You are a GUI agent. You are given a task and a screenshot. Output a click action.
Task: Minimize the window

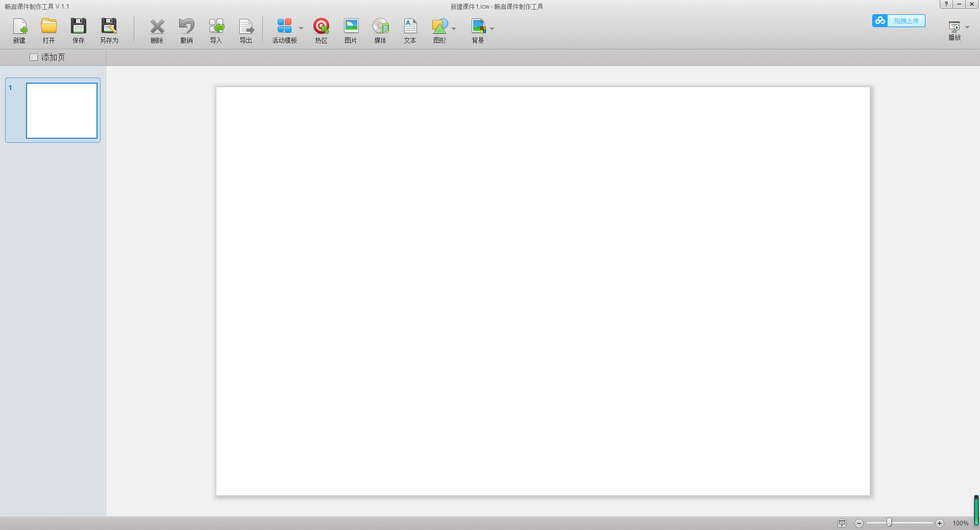959,4
